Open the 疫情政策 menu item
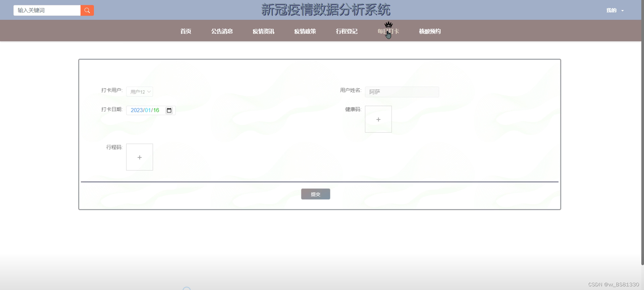 click(305, 31)
